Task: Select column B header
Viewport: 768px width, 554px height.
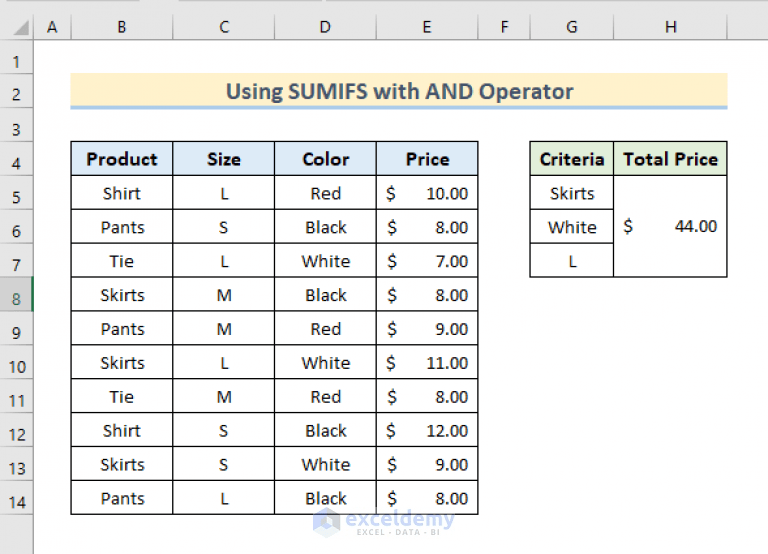Action: [122, 27]
